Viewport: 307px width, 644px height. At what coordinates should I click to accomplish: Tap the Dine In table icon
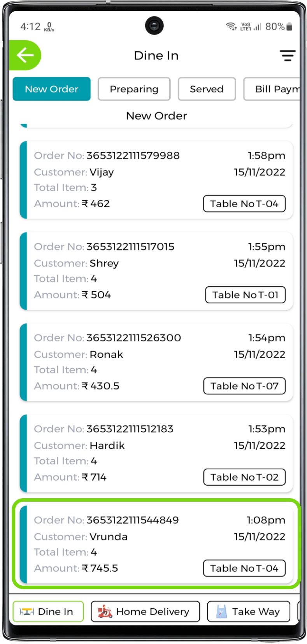(x=27, y=612)
